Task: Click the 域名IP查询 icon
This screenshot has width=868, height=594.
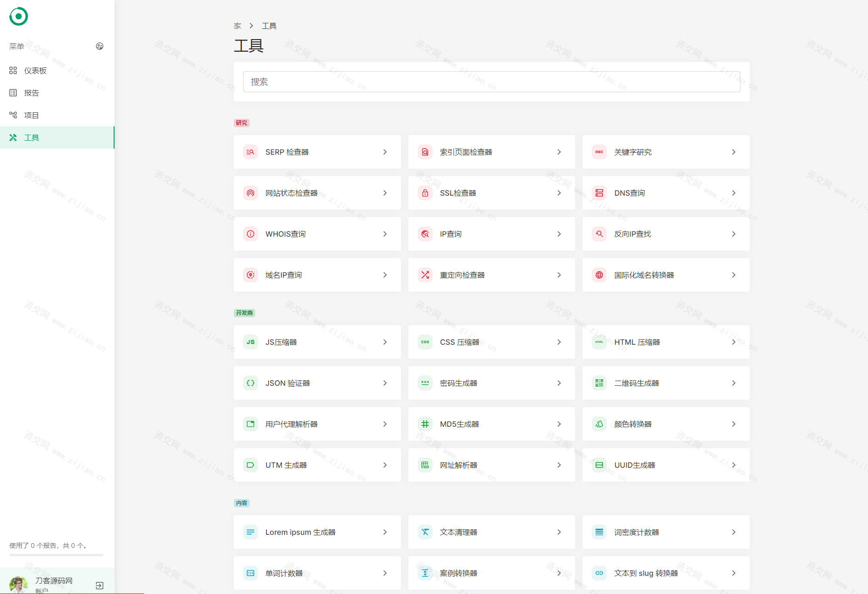Action: 251,275
